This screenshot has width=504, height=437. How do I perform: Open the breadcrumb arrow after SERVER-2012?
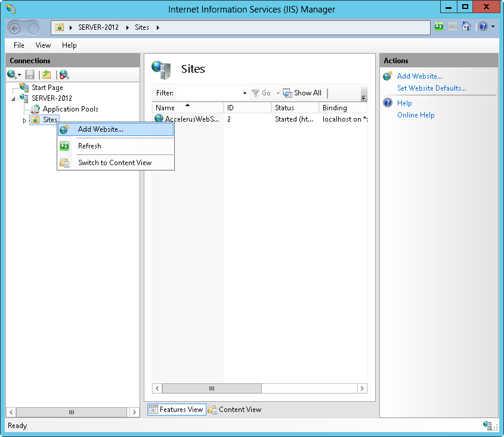pos(127,27)
